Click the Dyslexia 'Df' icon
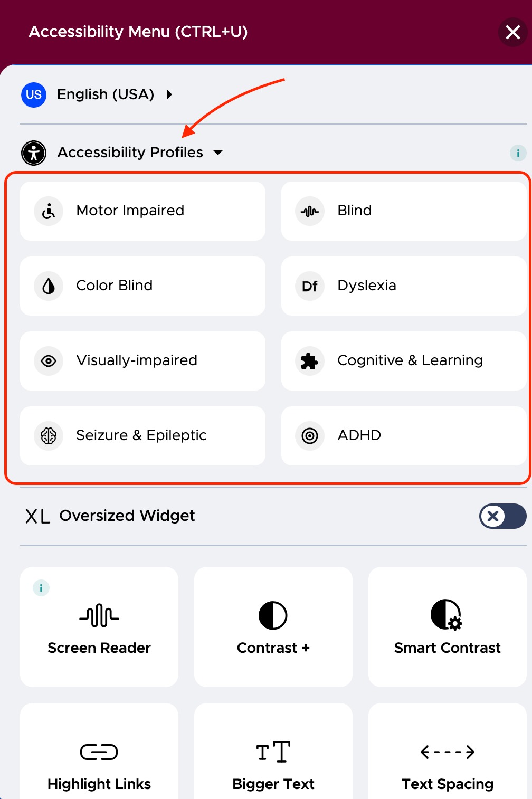 pyautogui.click(x=309, y=286)
